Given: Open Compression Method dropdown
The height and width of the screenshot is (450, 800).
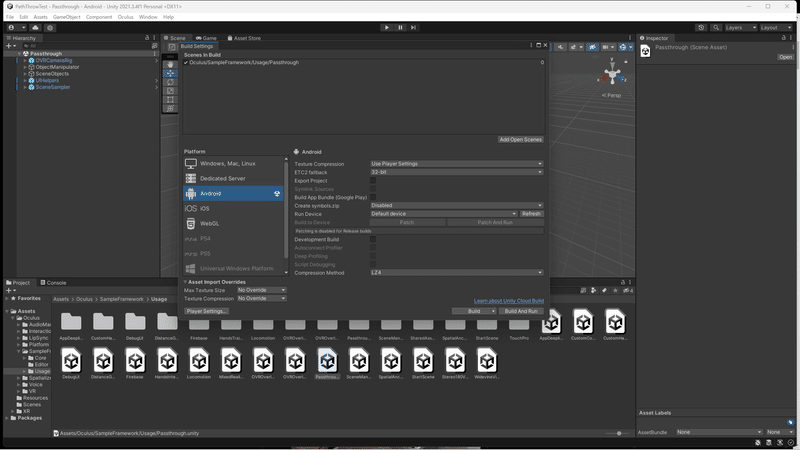Looking at the screenshot, I should 457,272.
